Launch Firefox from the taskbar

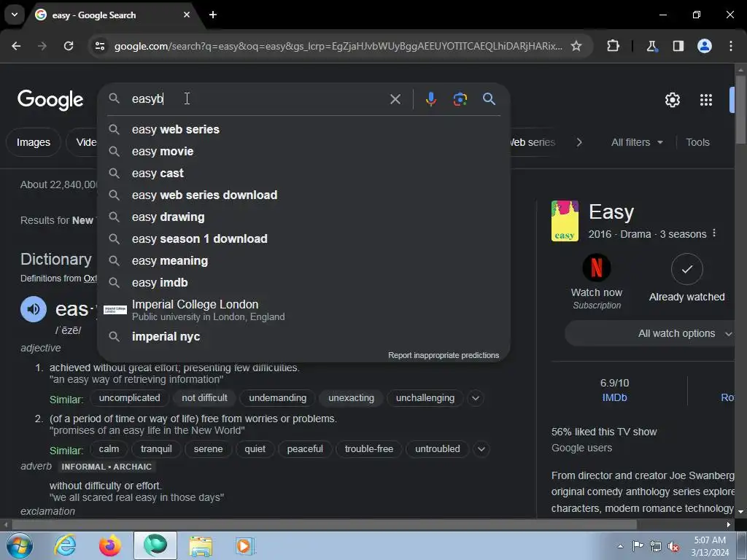110,545
